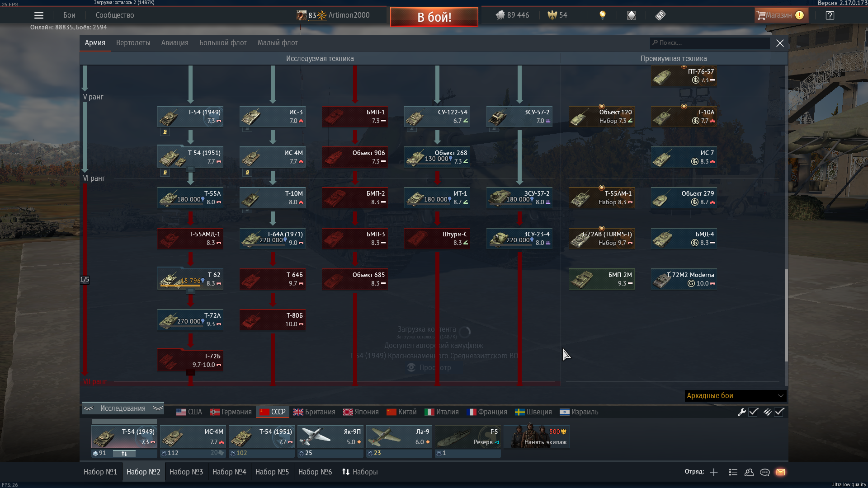Expand the folded group under Т-62
Viewport: 868px width, 488px height.
coord(190,291)
